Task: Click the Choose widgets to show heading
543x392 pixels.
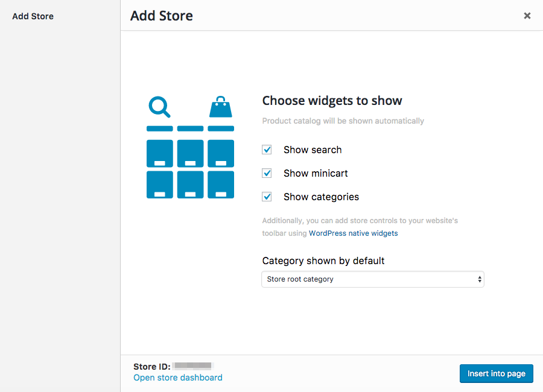Action: coord(332,101)
